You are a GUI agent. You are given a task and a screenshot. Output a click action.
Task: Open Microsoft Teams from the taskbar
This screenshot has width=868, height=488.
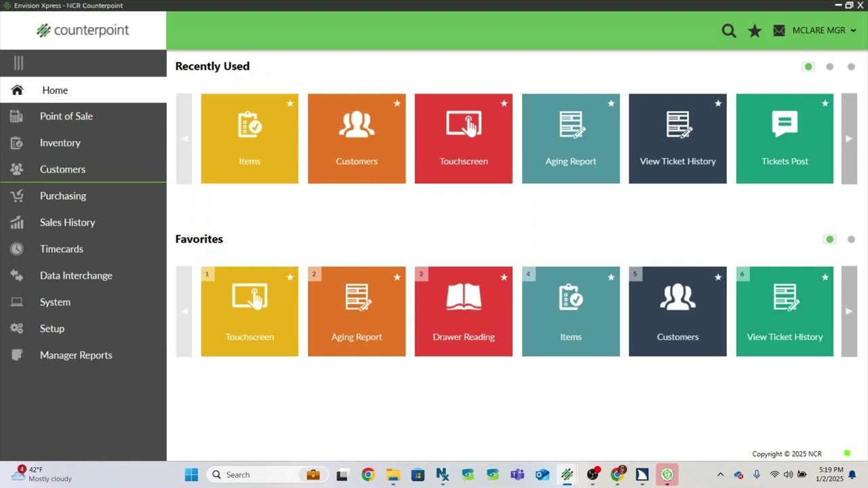pyautogui.click(x=517, y=474)
